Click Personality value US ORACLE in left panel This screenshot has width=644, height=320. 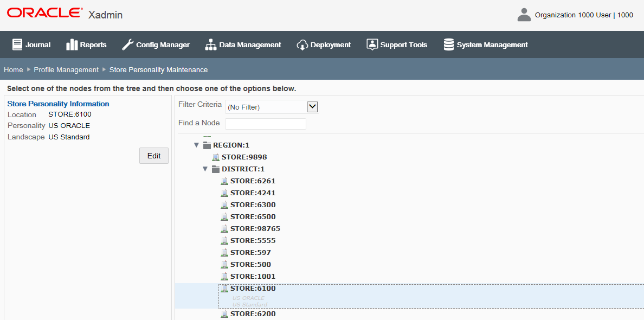tap(69, 126)
